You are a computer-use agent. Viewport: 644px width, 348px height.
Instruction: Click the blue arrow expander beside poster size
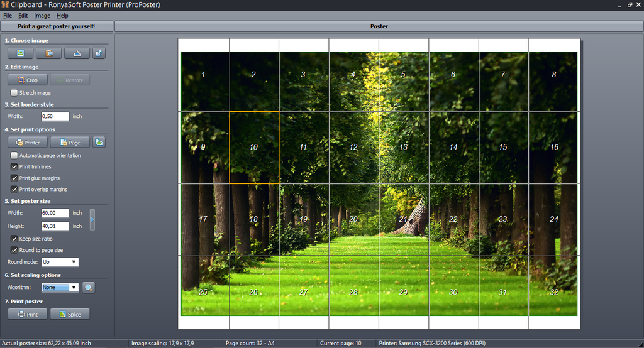92,219
